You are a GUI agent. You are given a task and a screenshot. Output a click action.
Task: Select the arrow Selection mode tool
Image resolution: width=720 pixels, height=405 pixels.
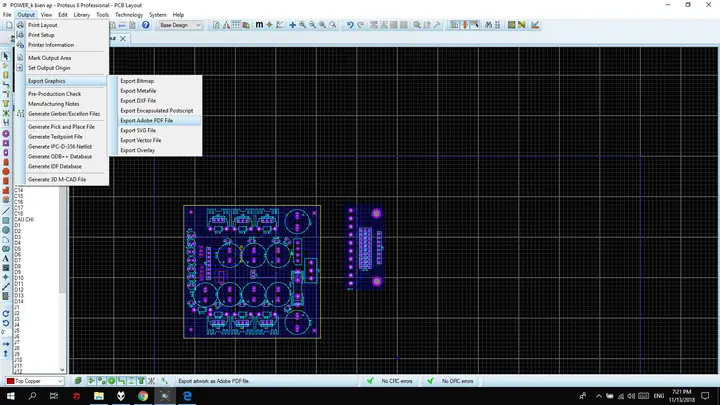click(x=6, y=56)
